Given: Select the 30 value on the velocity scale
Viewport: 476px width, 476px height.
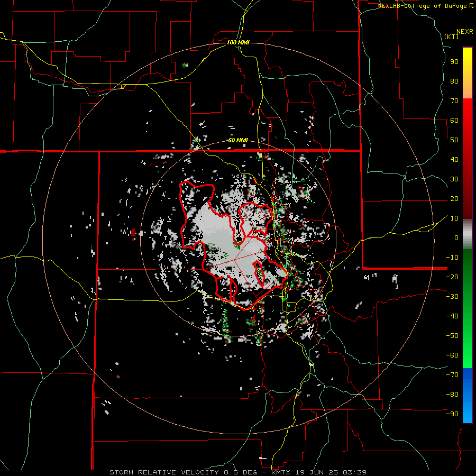Looking at the screenshot, I should (x=454, y=179).
